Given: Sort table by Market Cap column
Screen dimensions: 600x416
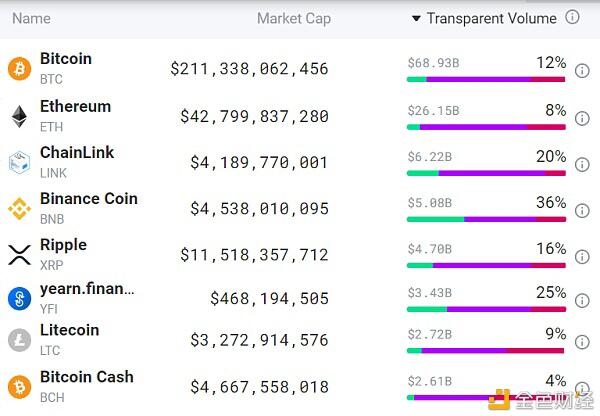Looking at the screenshot, I should [294, 18].
